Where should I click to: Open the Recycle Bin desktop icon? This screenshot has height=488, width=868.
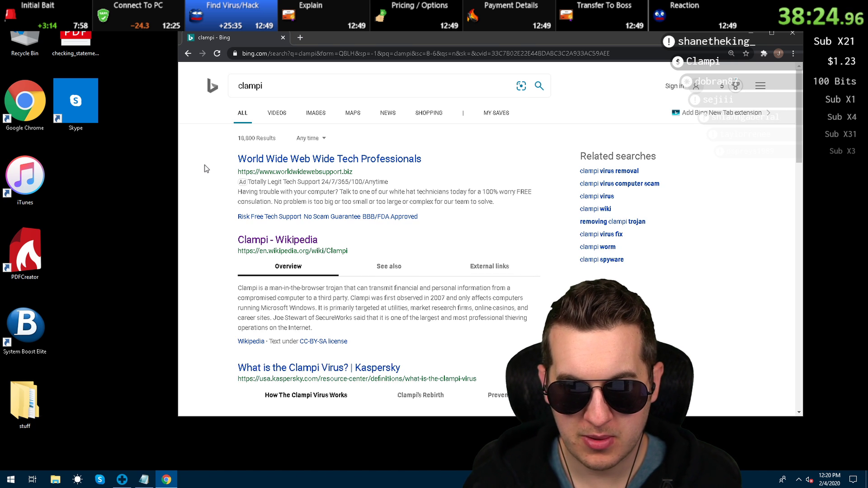pyautogui.click(x=24, y=43)
